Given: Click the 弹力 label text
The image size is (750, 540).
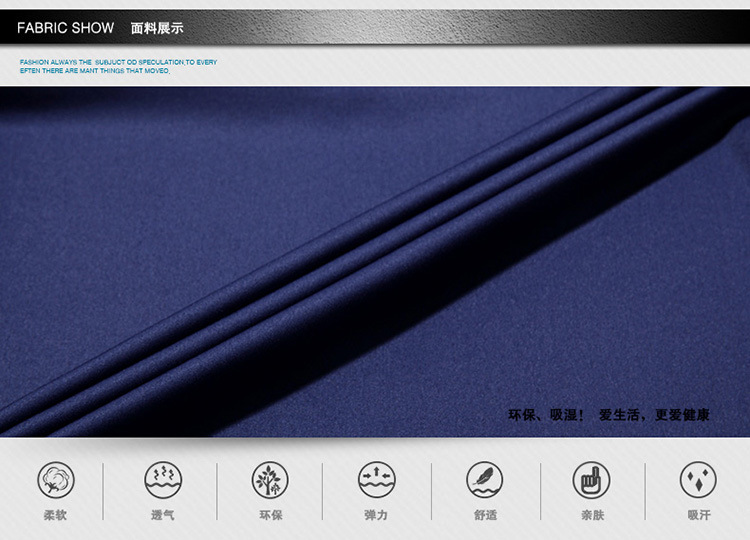Looking at the screenshot, I should tap(376, 515).
